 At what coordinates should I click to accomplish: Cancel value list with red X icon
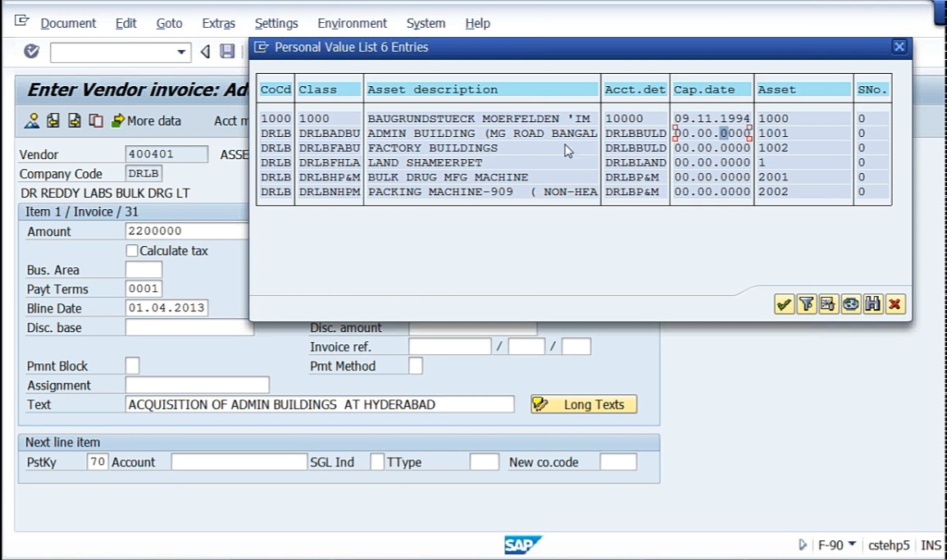(895, 304)
